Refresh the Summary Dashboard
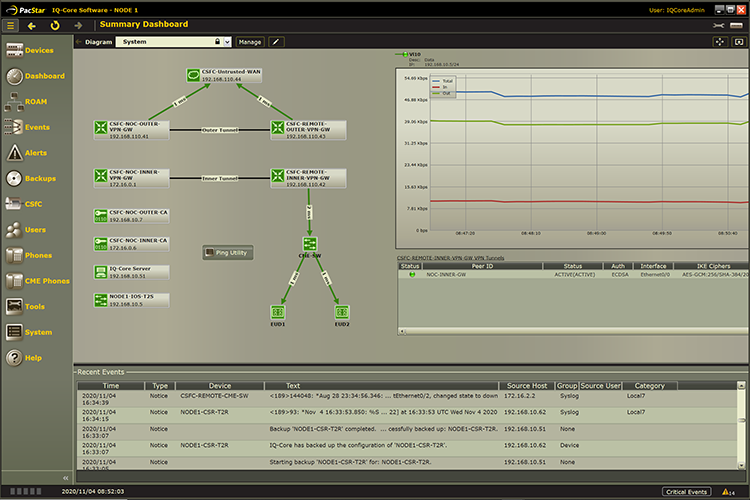This screenshot has height=500, width=750. coord(55,26)
